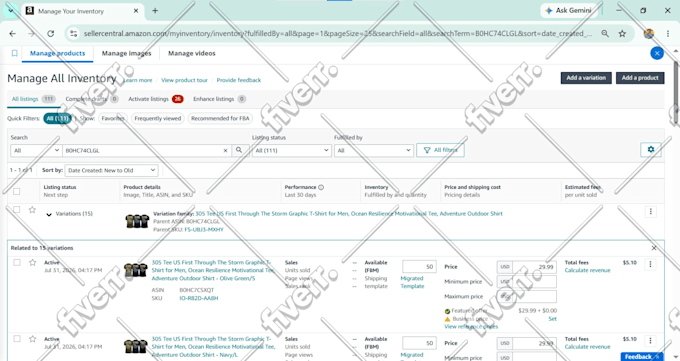The width and height of the screenshot is (680, 361).
Task: Run search with the magnifier button
Action: tap(239, 150)
